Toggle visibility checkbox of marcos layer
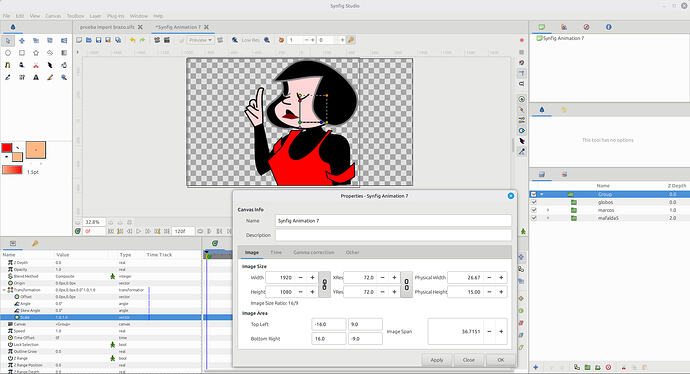The image size is (690, 374). click(534, 210)
